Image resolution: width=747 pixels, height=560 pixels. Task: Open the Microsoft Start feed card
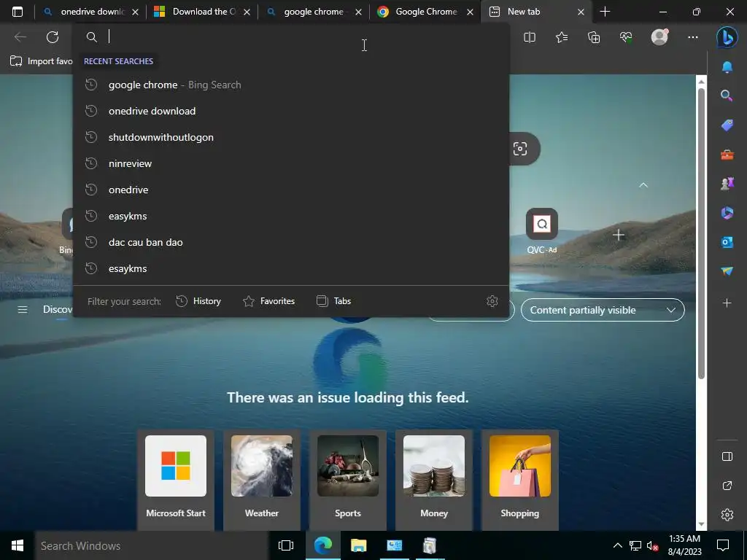[x=176, y=478]
